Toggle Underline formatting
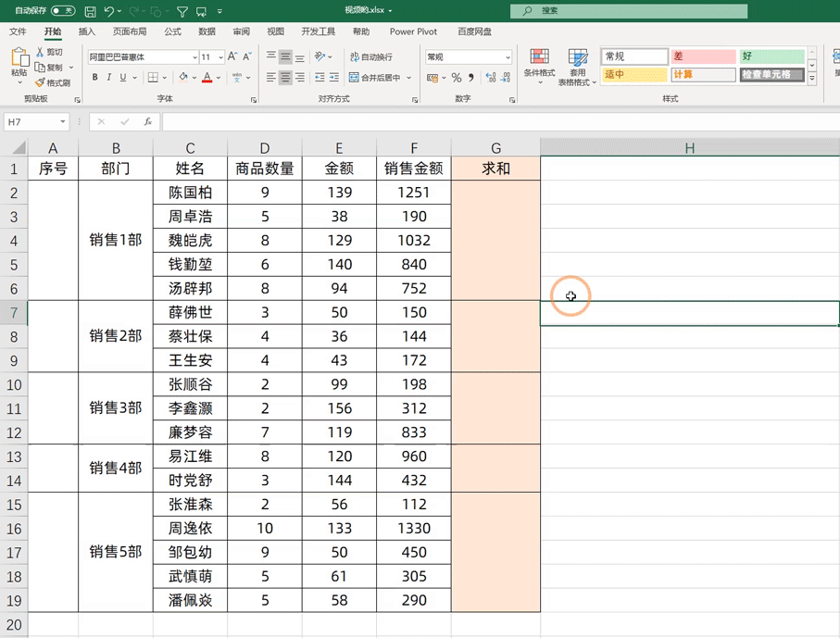This screenshot has width=840, height=638. click(x=122, y=77)
